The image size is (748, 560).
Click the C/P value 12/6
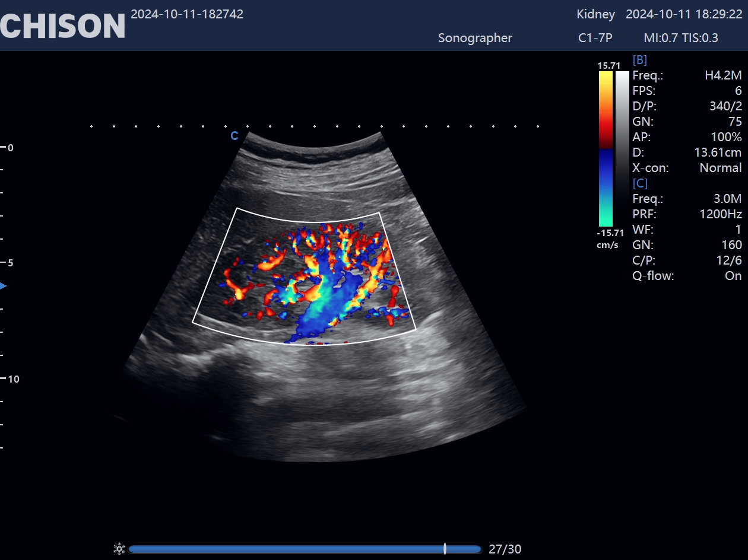coord(729,260)
